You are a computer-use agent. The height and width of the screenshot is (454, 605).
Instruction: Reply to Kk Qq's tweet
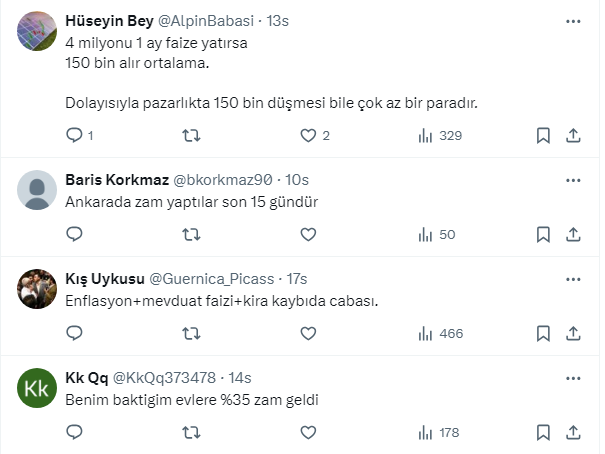point(74,432)
